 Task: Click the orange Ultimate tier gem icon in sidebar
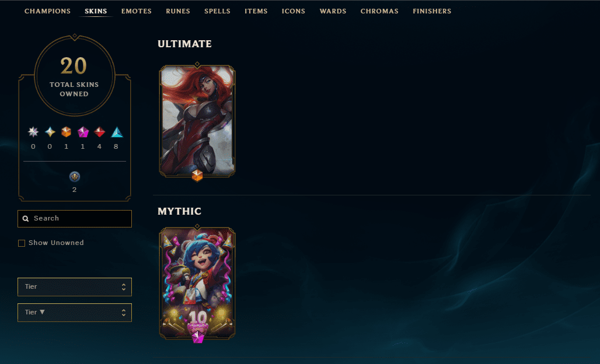[66, 132]
